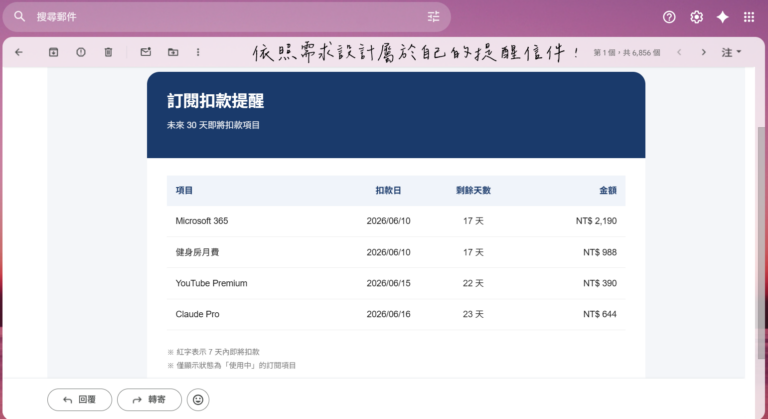The width and height of the screenshot is (768, 419).
Task: Click the 項目 column header
Action: (184, 190)
